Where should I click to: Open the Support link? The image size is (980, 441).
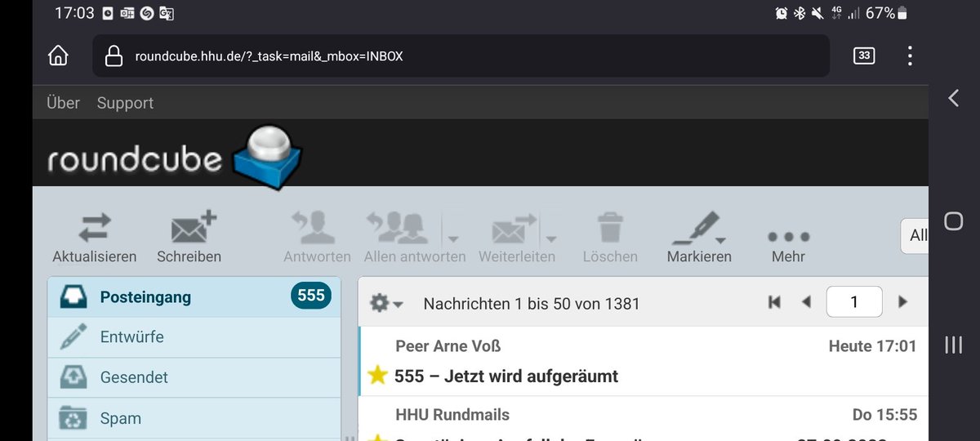pyautogui.click(x=125, y=103)
